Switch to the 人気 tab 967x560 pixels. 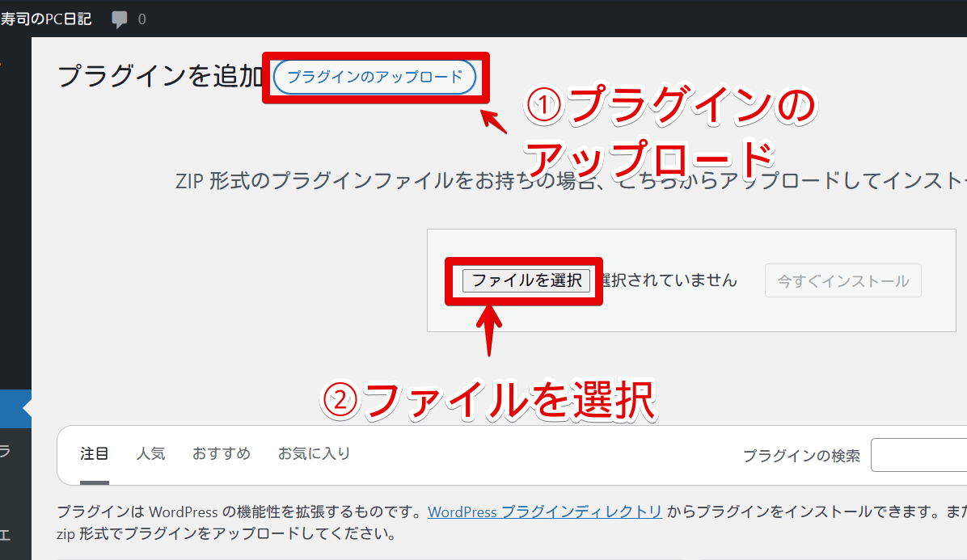click(x=150, y=454)
